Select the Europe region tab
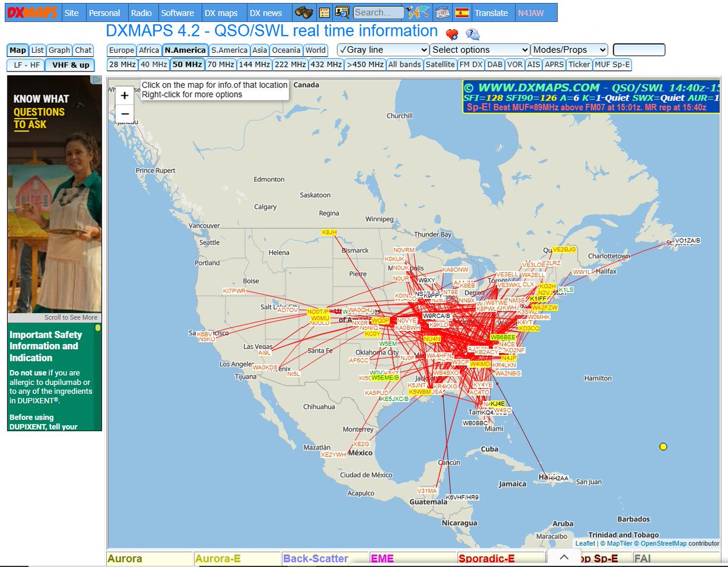 (121, 50)
